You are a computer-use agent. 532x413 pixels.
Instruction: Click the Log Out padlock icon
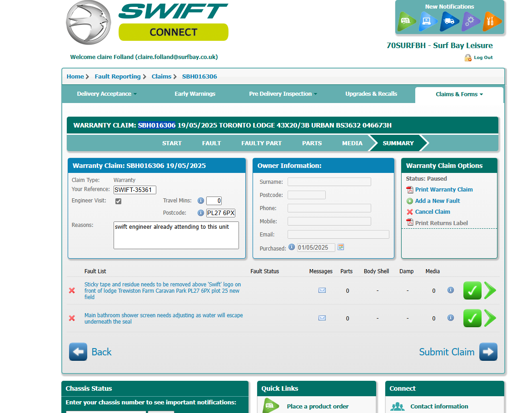click(468, 58)
